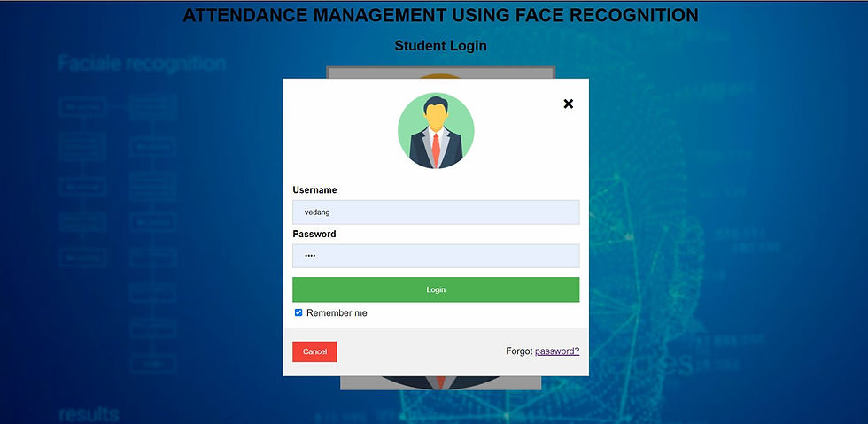Open the Forgot password? link

[557, 351]
